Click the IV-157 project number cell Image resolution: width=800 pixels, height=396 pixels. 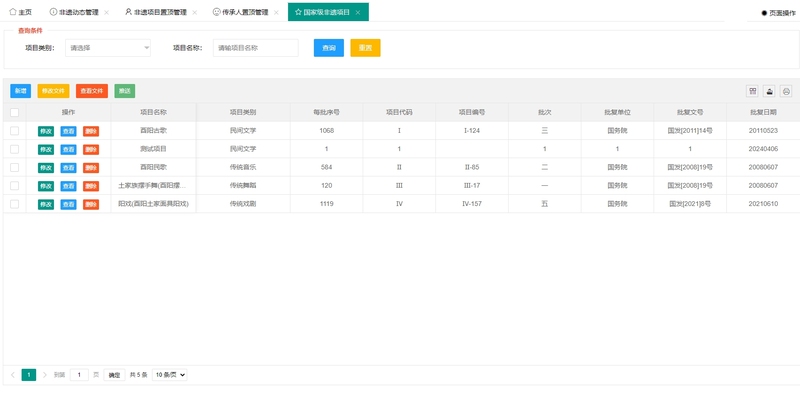pyautogui.click(x=472, y=204)
